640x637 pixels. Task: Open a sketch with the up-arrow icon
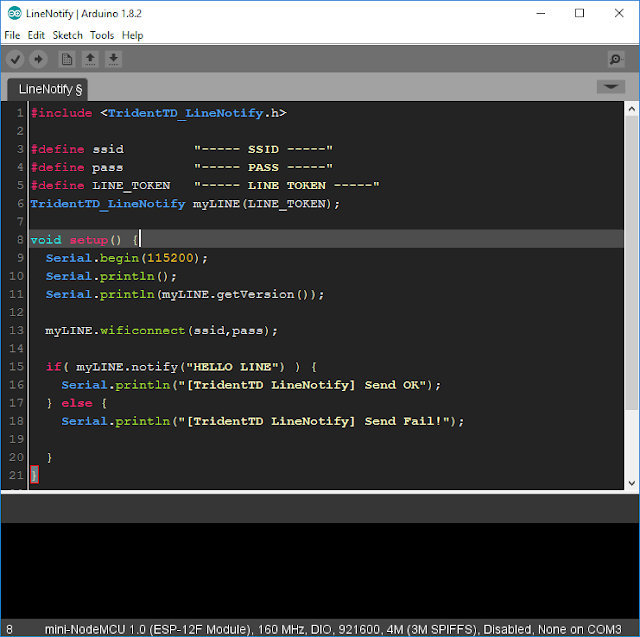(90, 60)
